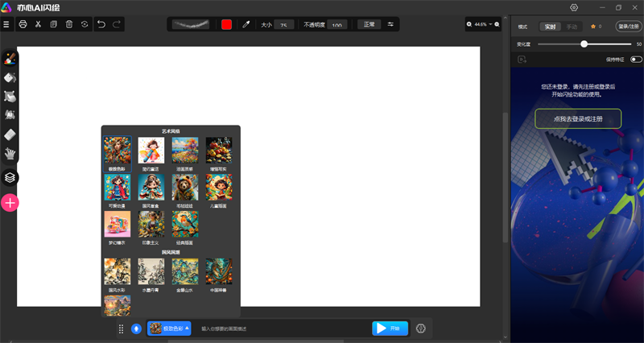Select the 国风水彩 style thumbnail

(x=118, y=272)
